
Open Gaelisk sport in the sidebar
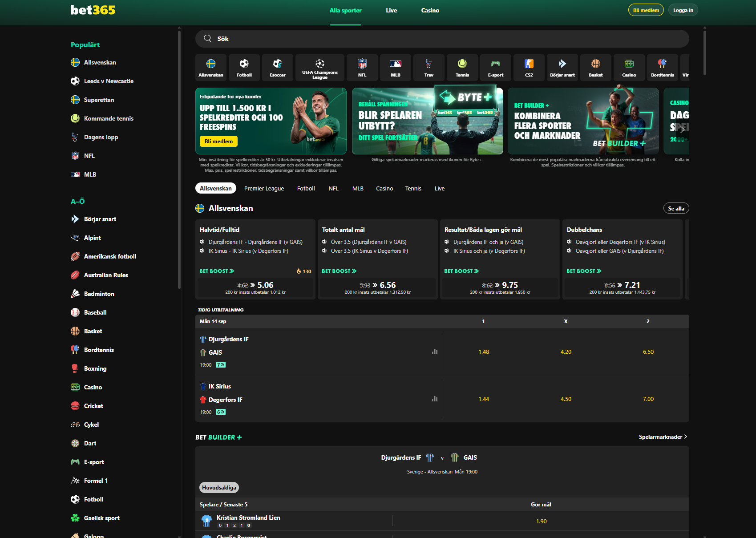(101, 518)
